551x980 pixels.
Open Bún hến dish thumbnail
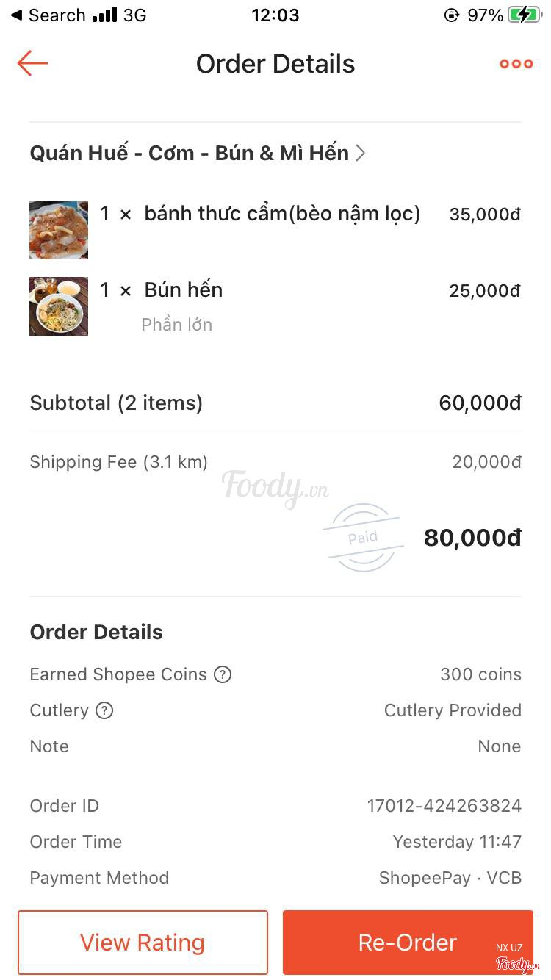(59, 306)
